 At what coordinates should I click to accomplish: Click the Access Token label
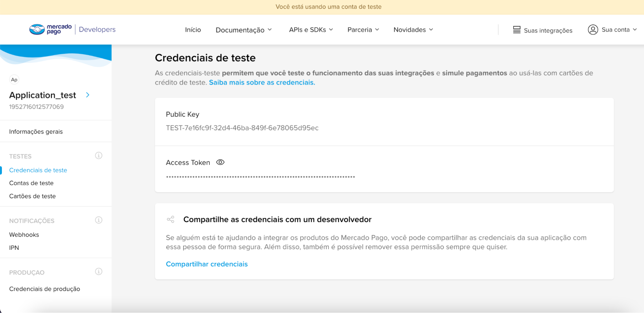tap(188, 162)
